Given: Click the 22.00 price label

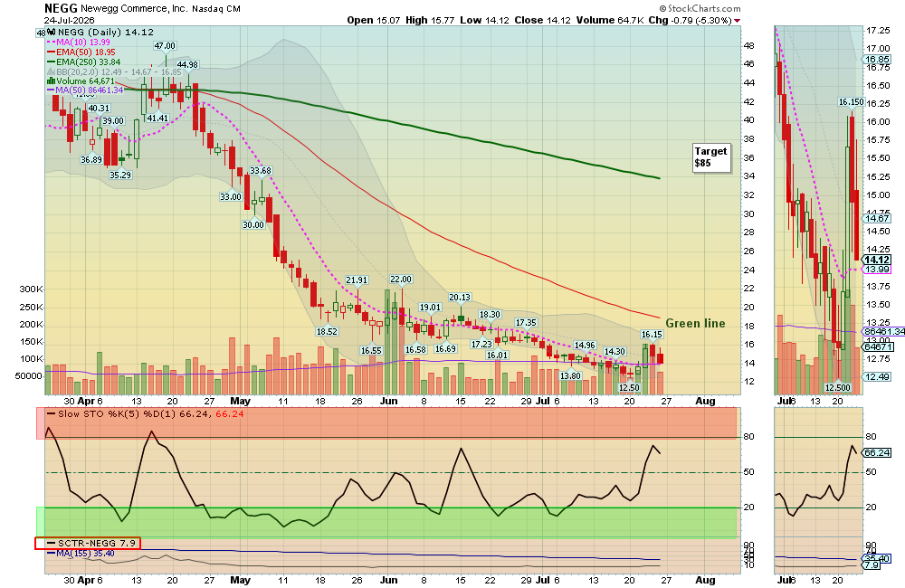Looking at the screenshot, I should [401, 280].
